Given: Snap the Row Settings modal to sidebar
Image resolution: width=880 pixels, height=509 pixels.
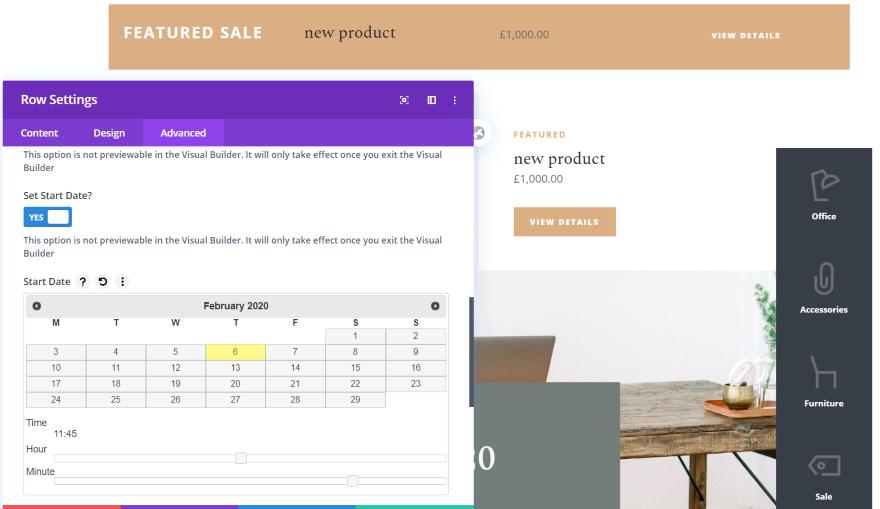Looking at the screenshot, I should [431, 100].
